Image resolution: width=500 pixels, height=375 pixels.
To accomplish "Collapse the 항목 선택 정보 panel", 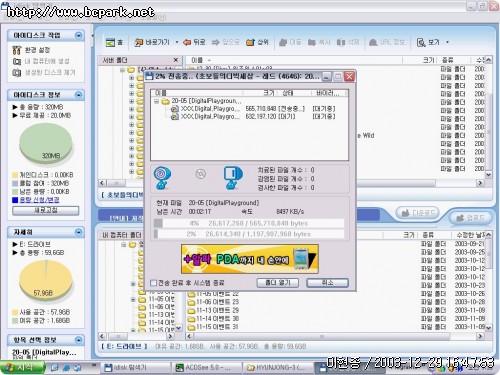I will 78,340.
